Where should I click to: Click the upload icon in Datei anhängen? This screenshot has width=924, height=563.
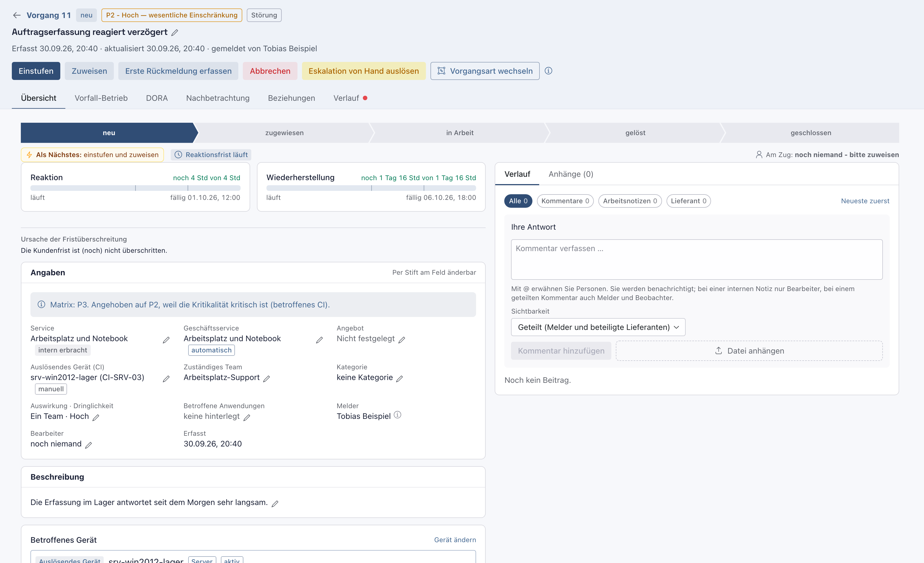pos(719,350)
